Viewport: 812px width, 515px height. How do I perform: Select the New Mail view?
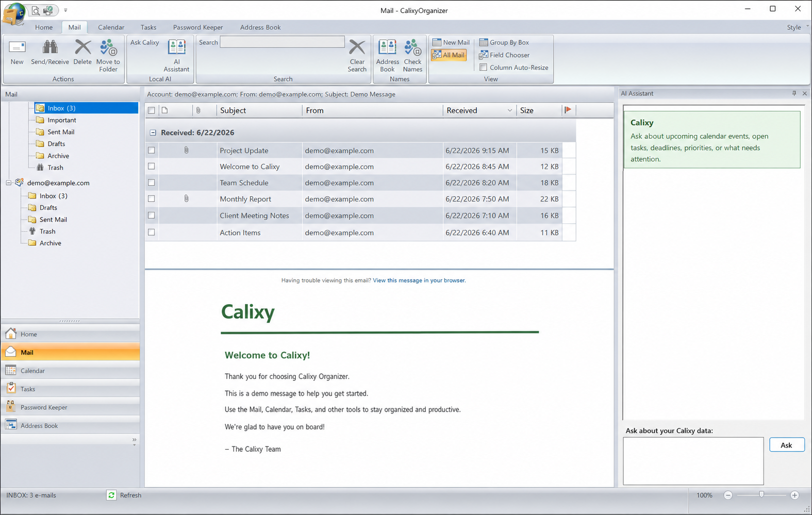(x=451, y=42)
